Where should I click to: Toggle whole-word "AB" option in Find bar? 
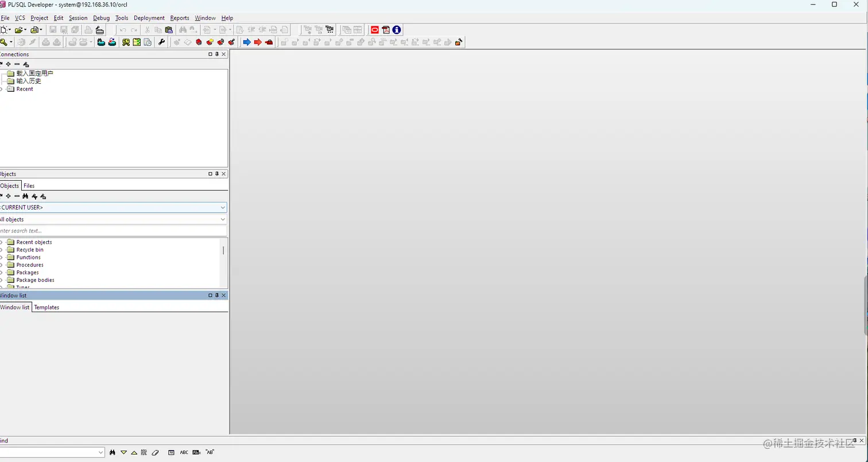point(210,452)
